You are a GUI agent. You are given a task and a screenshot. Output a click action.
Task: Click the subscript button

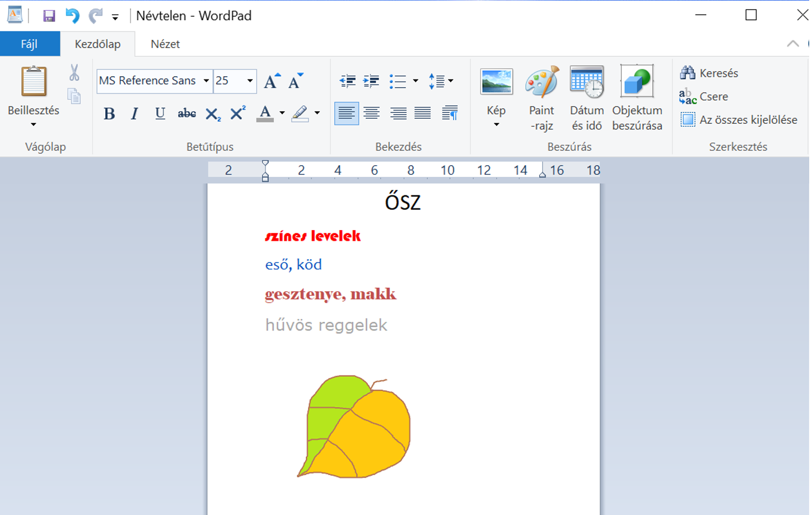pyautogui.click(x=212, y=114)
